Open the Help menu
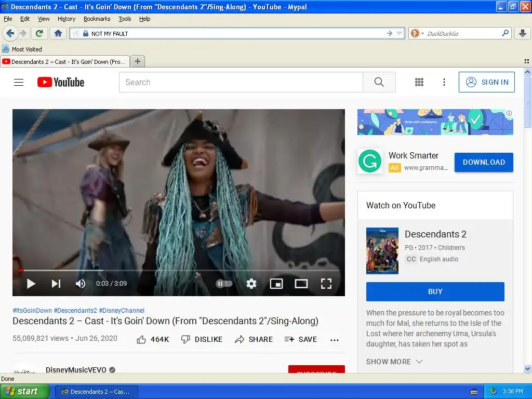The height and width of the screenshot is (399, 532). 144,19
